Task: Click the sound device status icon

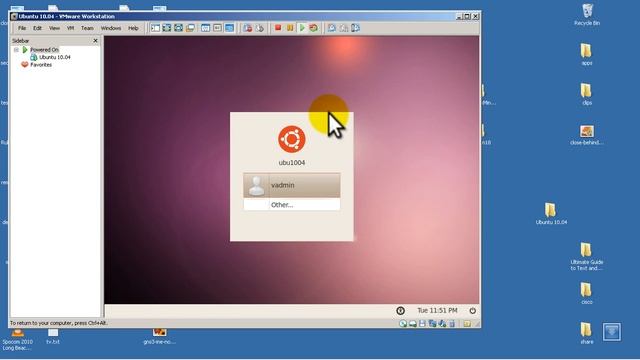Action: 442,324
